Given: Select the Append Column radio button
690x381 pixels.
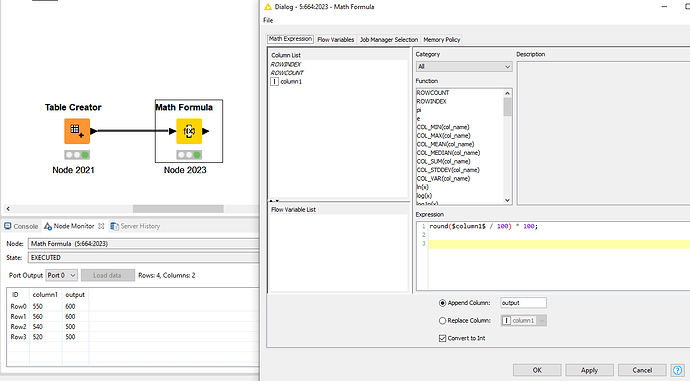Looking at the screenshot, I should point(442,303).
